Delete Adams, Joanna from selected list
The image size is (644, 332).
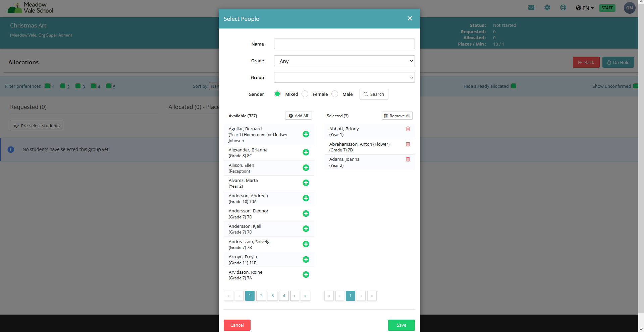[408, 159]
